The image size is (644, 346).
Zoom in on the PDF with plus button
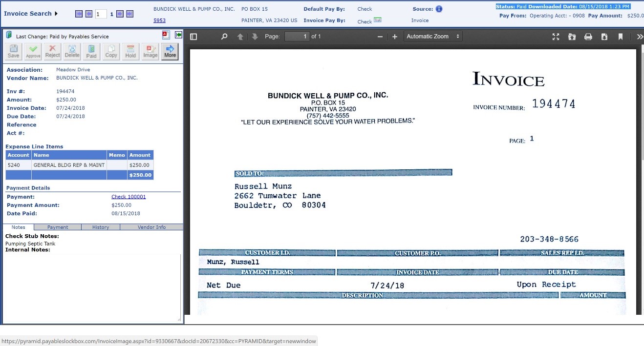395,37
